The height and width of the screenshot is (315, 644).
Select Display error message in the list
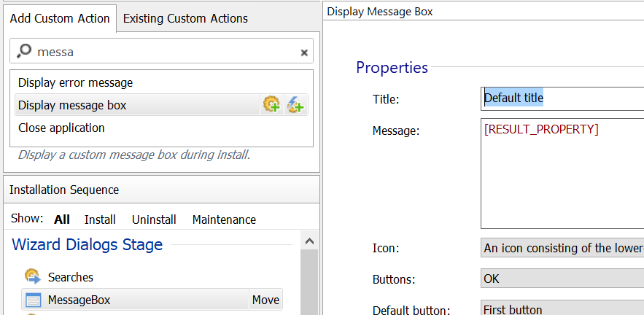(76, 83)
